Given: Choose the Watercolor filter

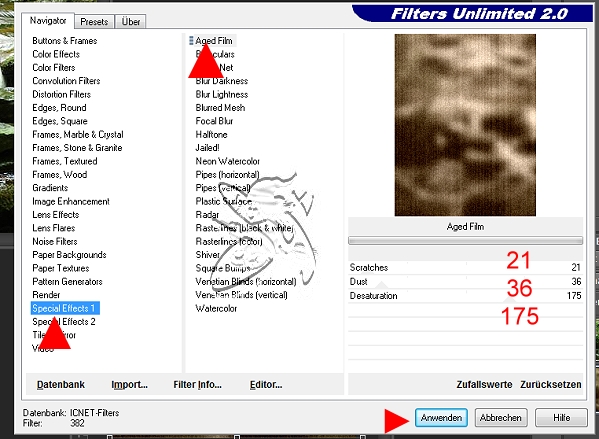Looking at the screenshot, I should [x=216, y=308].
